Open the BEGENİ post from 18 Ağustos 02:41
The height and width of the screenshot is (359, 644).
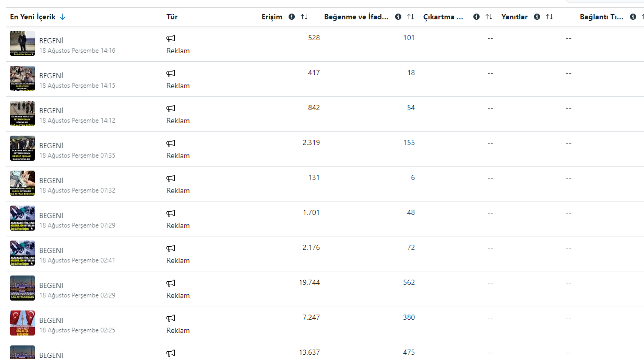pyautogui.click(x=51, y=250)
